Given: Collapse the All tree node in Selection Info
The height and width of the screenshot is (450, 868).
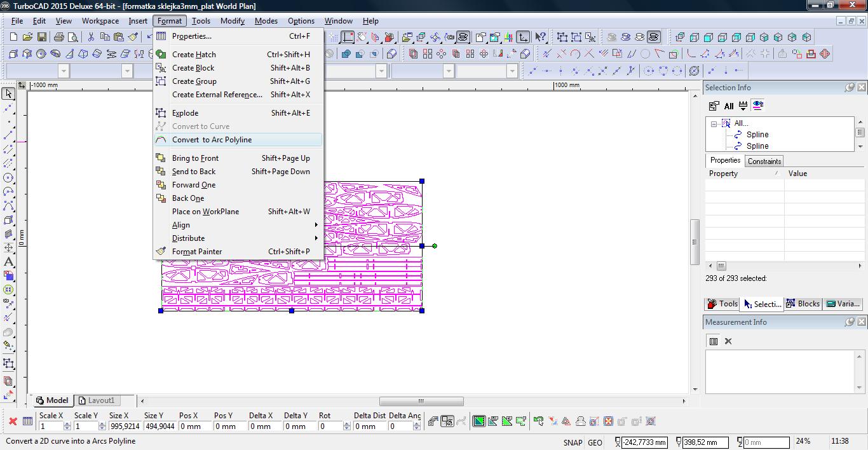Looking at the screenshot, I should pos(714,123).
